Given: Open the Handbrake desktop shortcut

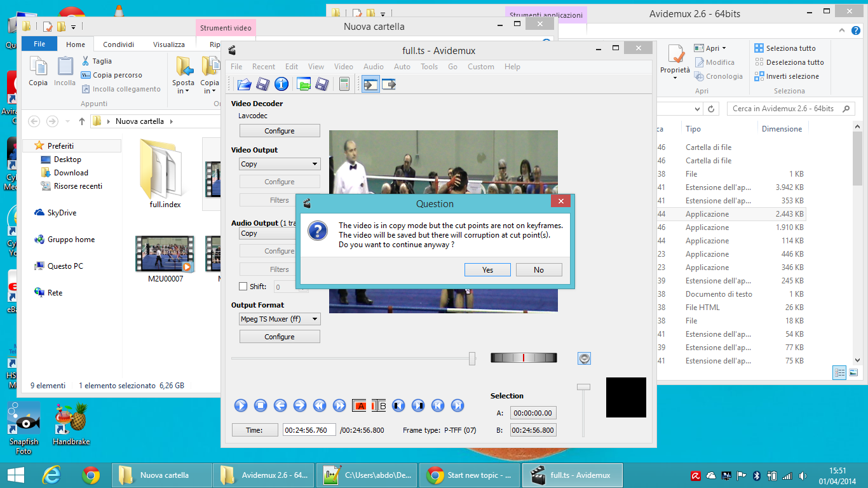Looking at the screenshot, I should click(71, 424).
